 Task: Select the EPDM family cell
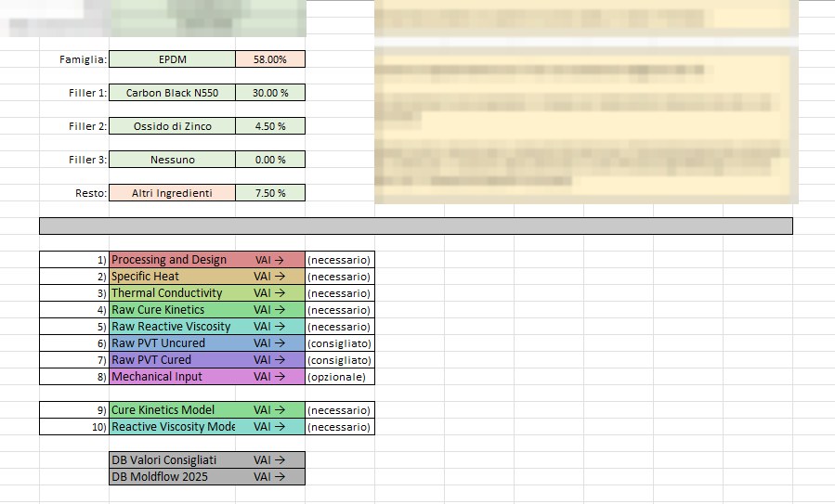click(172, 59)
